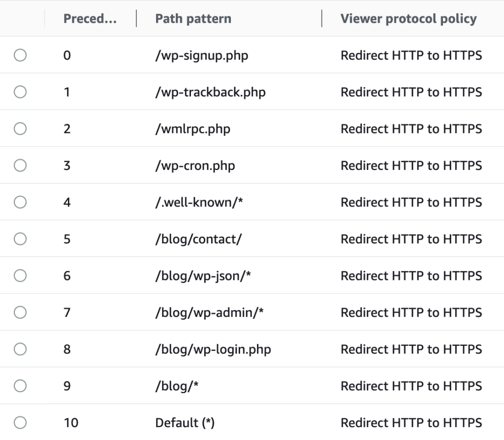Click the Default (*) path pattern cell
Image resolution: width=504 pixels, height=440 pixels.
[x=185, y=422]
